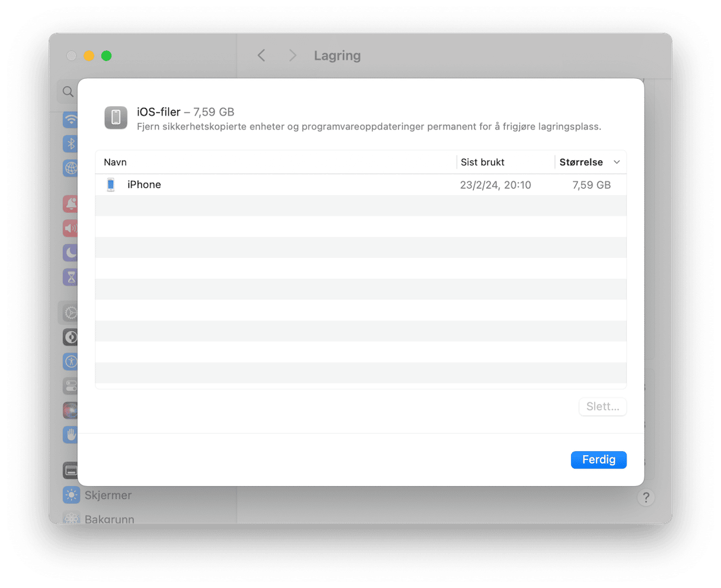Open General gear icon in sidebar
The width and height of the screenshot is (721, 588).
click(71, 312)
